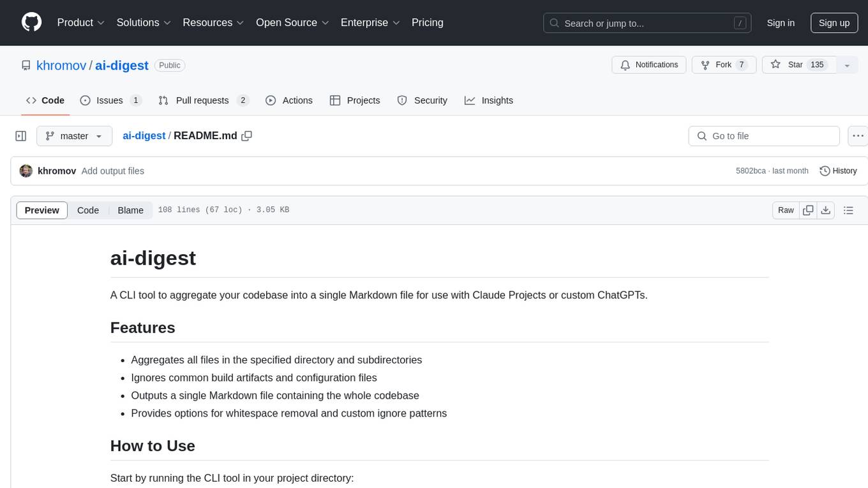Viewport: 868px width, 488px height.
Task: Click the Features heading
Action: 143,328
